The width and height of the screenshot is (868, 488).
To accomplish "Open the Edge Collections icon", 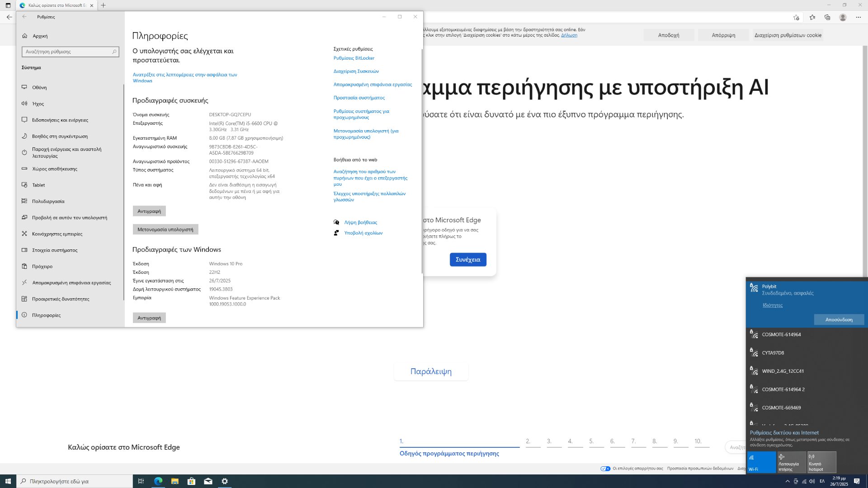I will tap(827, 17).
